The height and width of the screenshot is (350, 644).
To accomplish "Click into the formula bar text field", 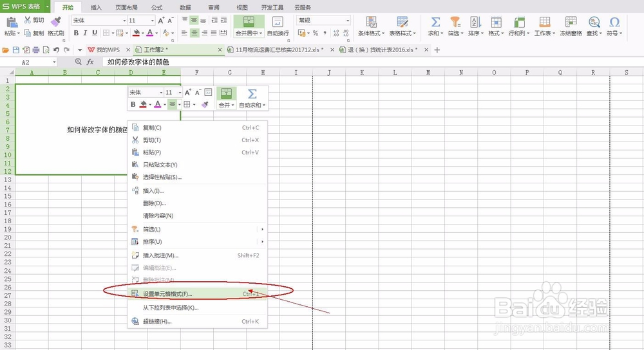I will [x=372, y=62].
